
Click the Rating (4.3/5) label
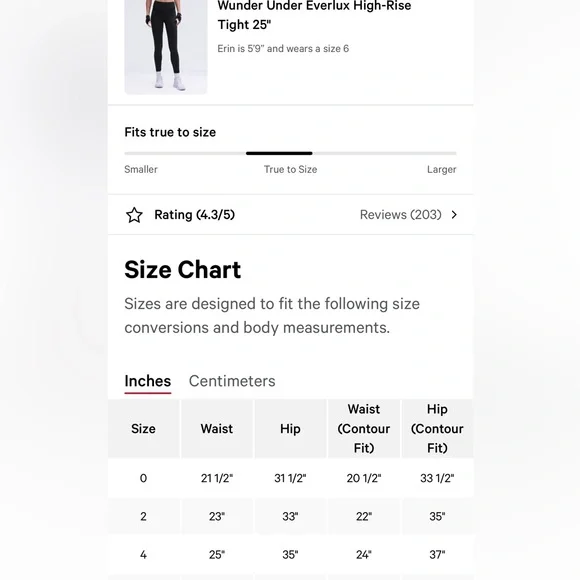(195, 215)
